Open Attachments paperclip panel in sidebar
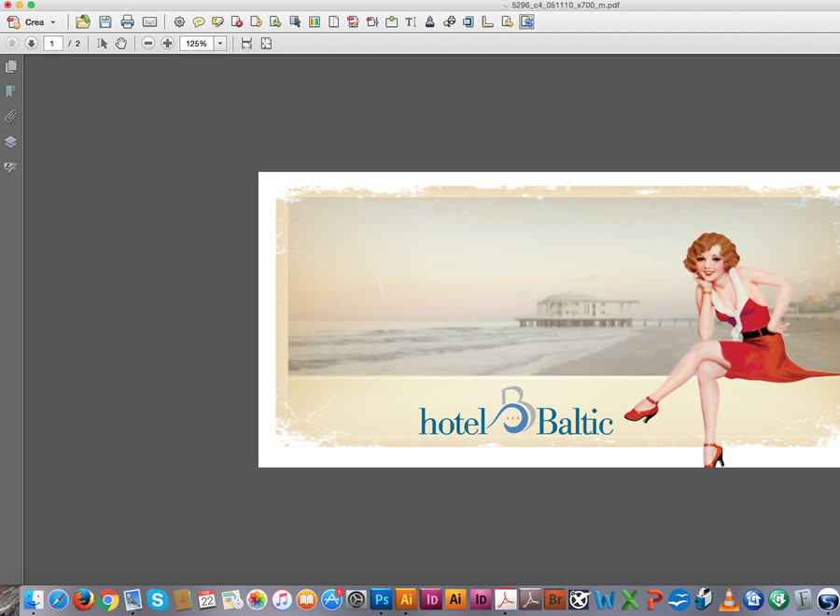 click(11, 117)
